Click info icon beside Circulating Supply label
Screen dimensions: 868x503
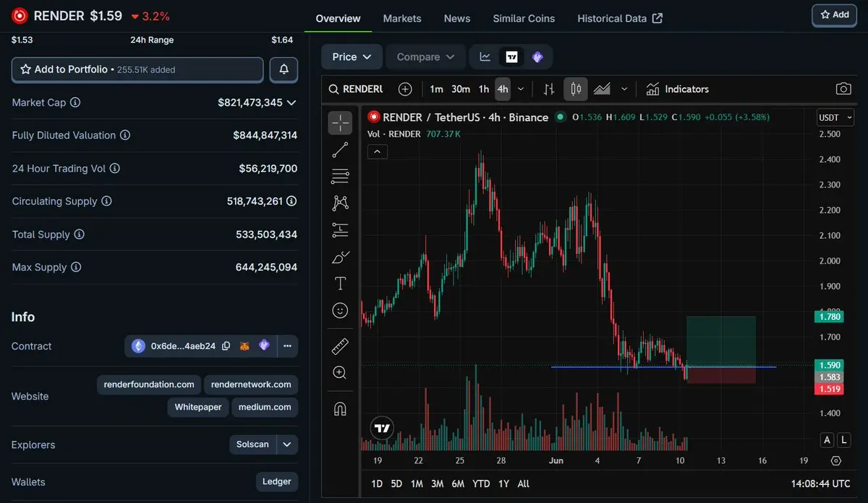(106, 201)
